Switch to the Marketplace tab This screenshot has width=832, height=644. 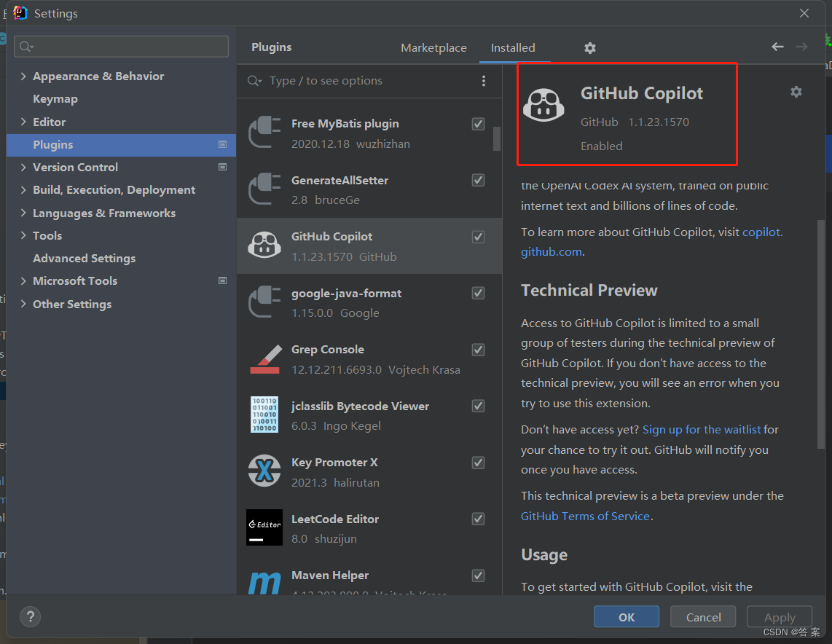[433, 48]
